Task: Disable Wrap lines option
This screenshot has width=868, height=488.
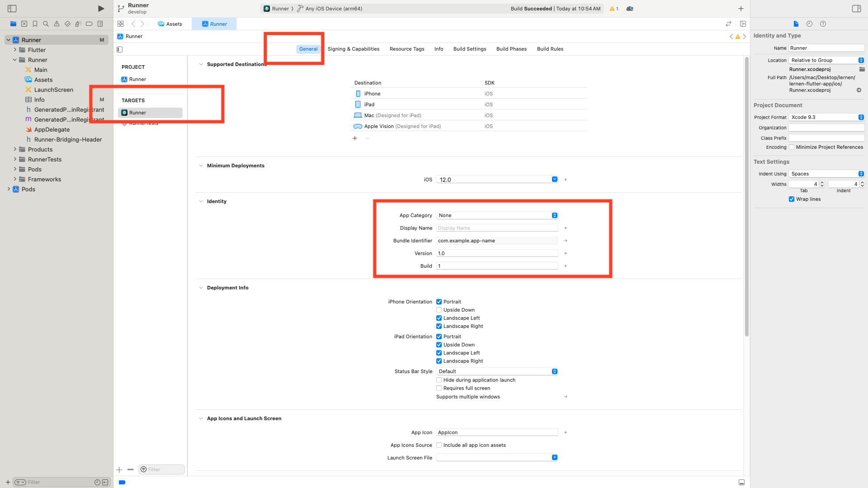Action: [x=792, y=199]
